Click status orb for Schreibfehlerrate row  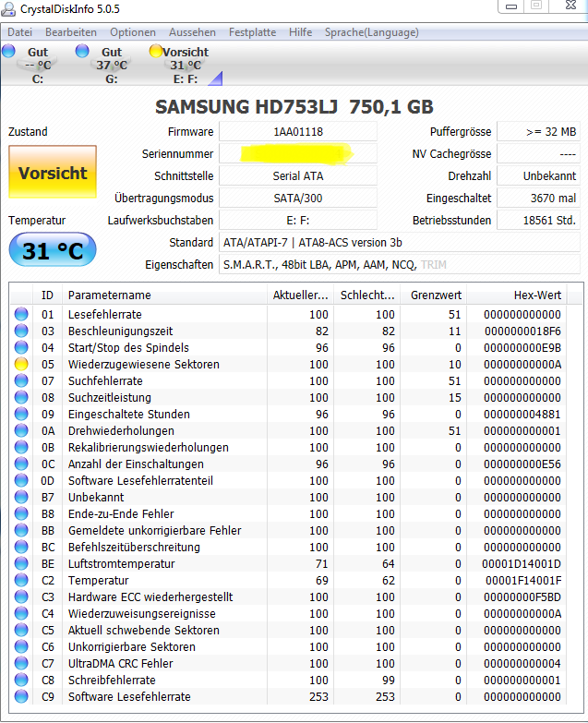[x=21, y=680]
